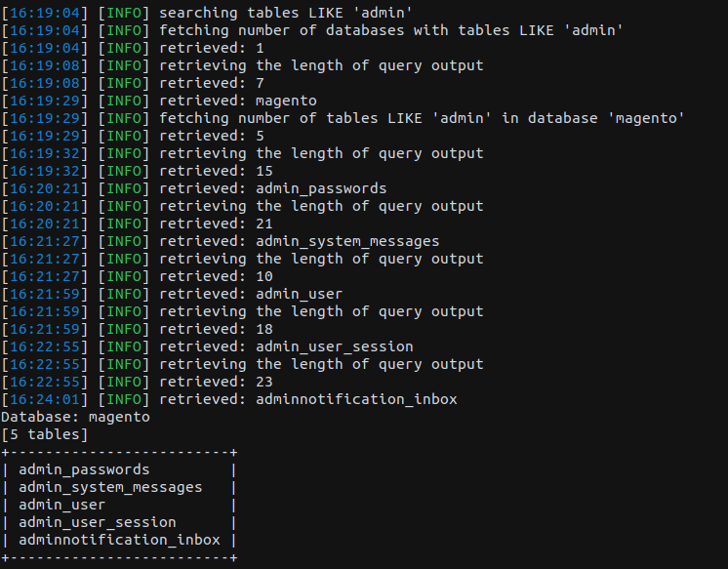728x569 pixels.
Task: Select the "retrieved: magento" log line
Action: (x=237, y=101)
